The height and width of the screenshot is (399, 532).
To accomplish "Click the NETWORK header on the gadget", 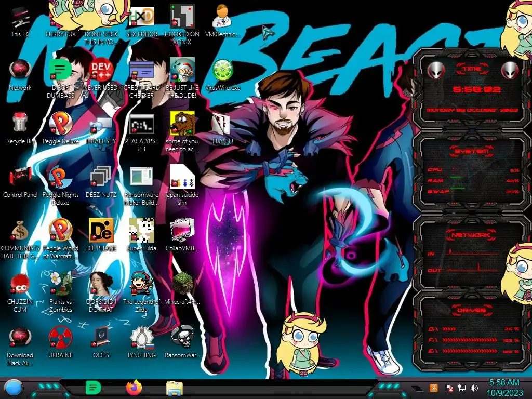I will tap(472, 235).
